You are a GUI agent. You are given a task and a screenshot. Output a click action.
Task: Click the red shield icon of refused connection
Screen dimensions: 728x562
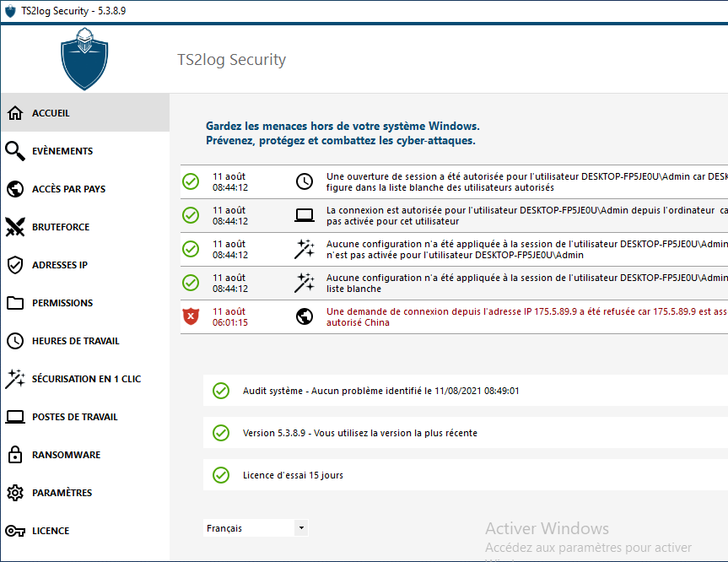[191, 316]
